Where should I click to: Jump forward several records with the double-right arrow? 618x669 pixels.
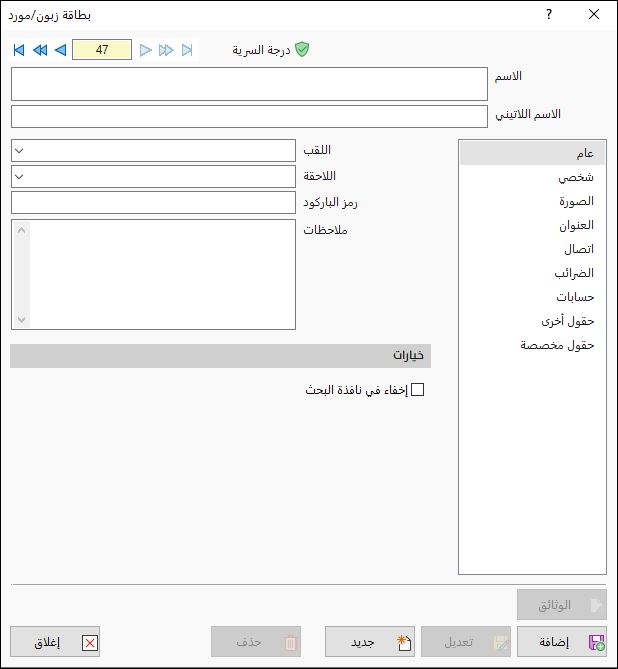166,50
